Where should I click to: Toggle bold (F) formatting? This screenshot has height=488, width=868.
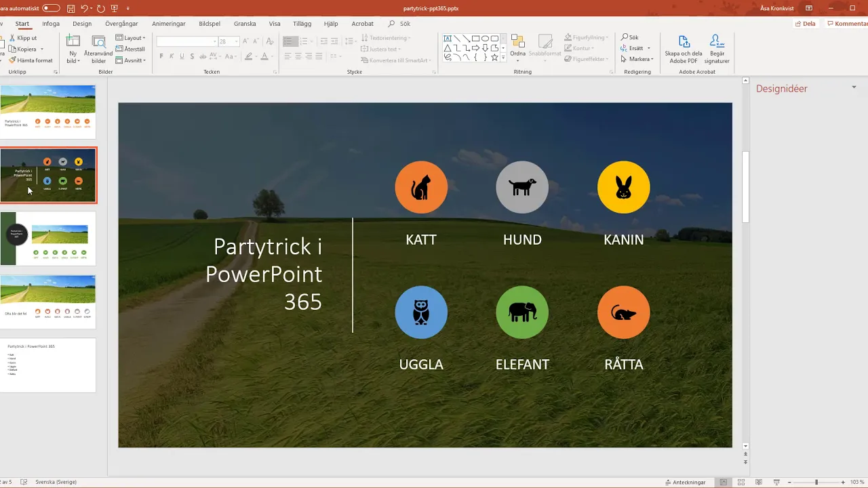[161, 56]
